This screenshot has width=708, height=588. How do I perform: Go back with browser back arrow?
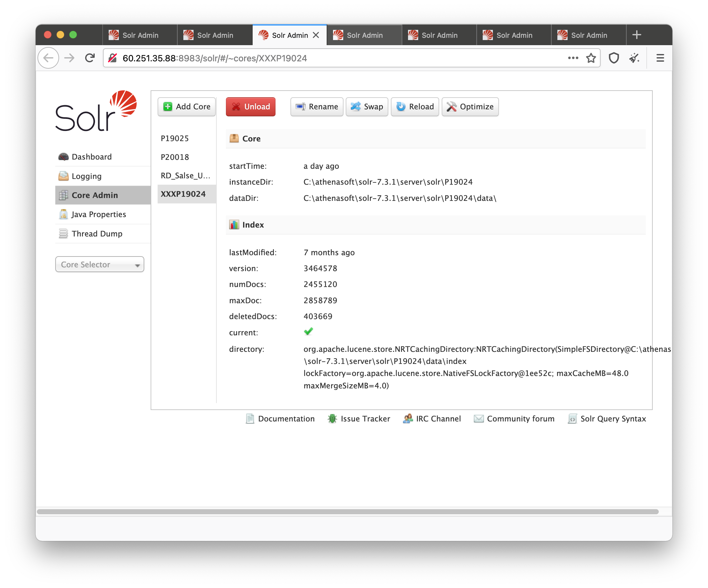[49, 58]
